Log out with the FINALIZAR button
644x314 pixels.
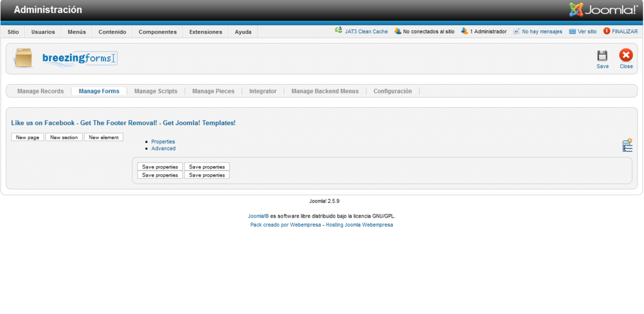point(625,32)
